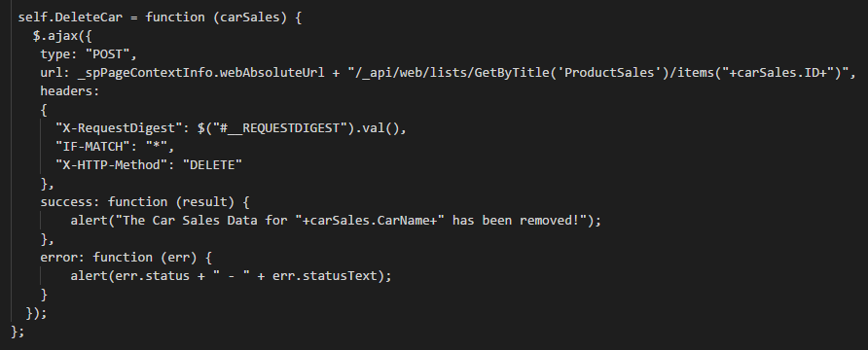Click the error: function (err) line
Viewport: 868px width, 350px height.
point(127,257)
